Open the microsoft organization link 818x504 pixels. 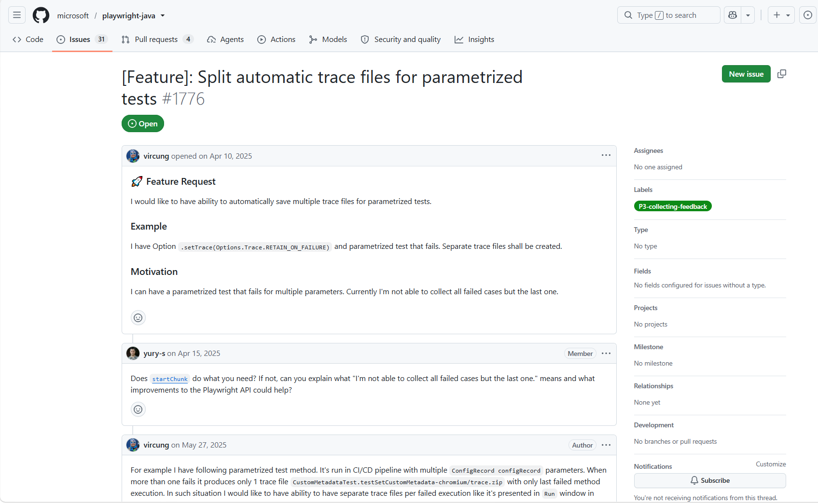point(73,15)
